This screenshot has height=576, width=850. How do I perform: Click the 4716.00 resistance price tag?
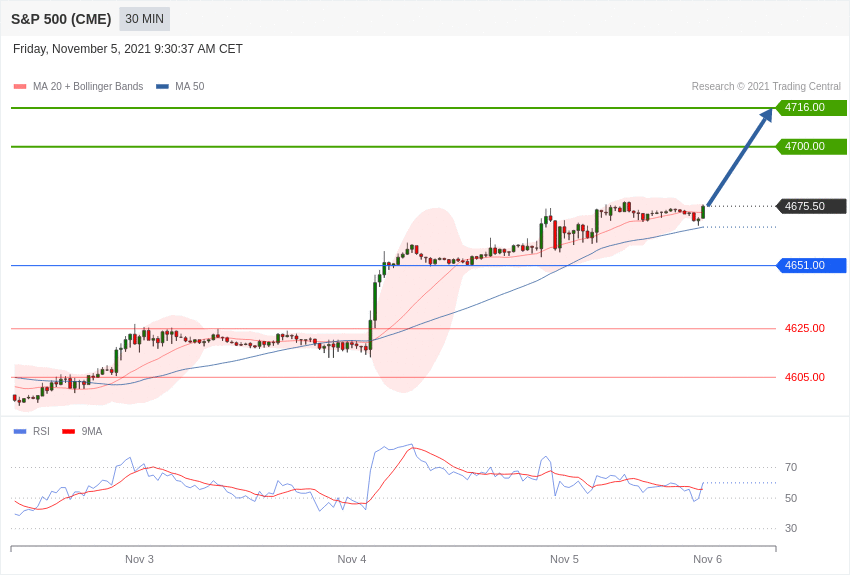click(x=812, y=107)
